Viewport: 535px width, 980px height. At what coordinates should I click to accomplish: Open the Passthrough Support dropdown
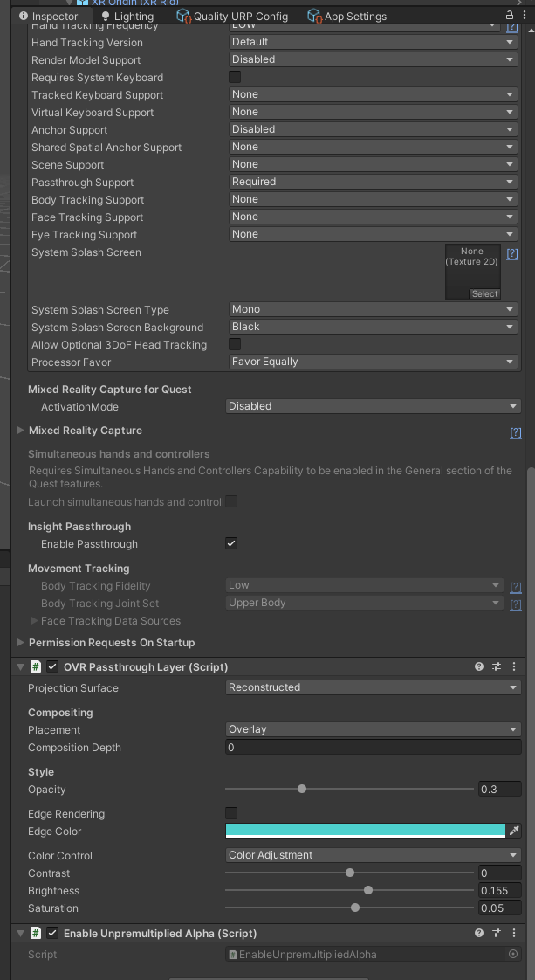[x=374, y=182]
